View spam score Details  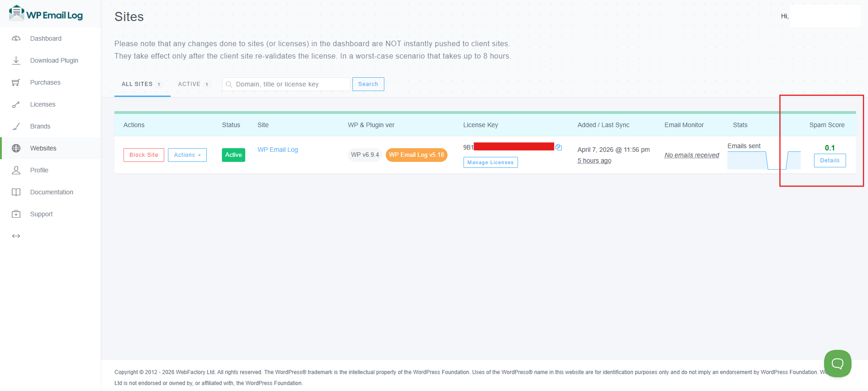click(x=830, y=161)
